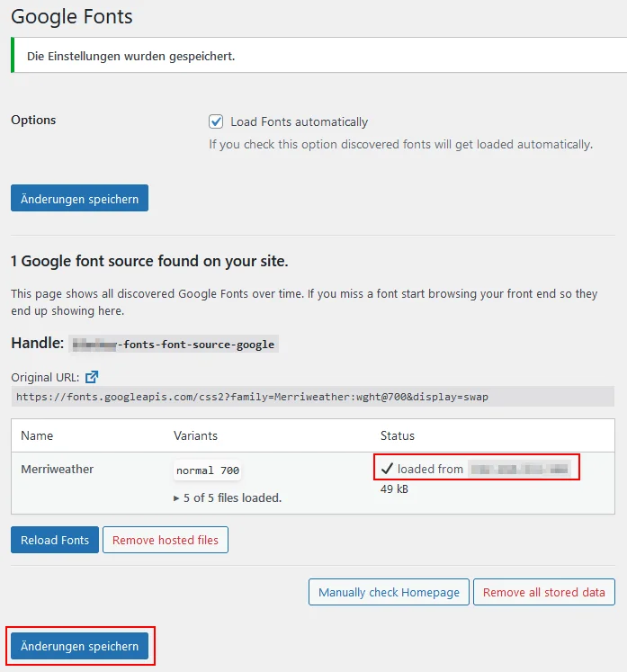Click the bottom Änderungen speichern button
The height and width of the screenshot is (672, 627).
(x=80, y=646)
